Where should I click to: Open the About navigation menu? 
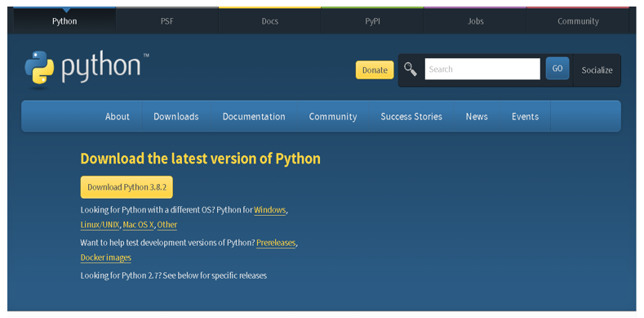(117, 116)
